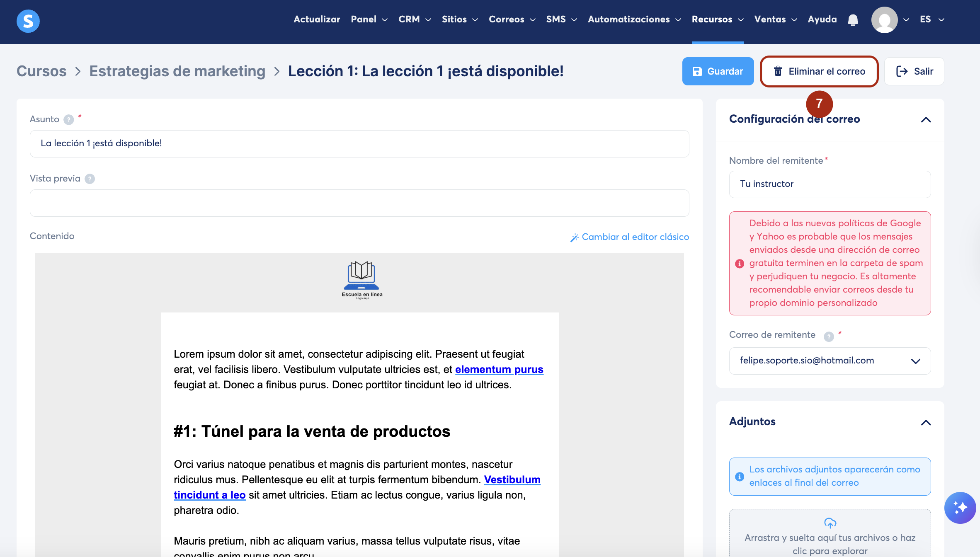
Task: Click the upload cloud icon in Adjuntos
Action: click(x=830, y=523)
